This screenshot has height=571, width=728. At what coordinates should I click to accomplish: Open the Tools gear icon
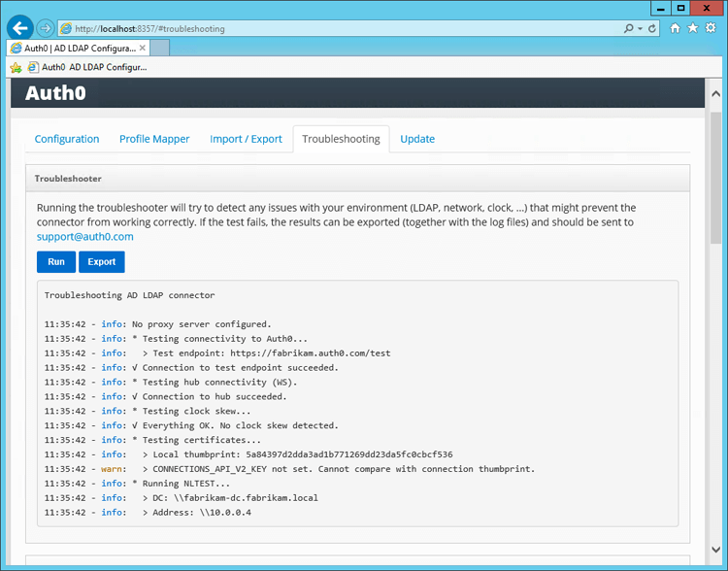click(x=711, y=28)
